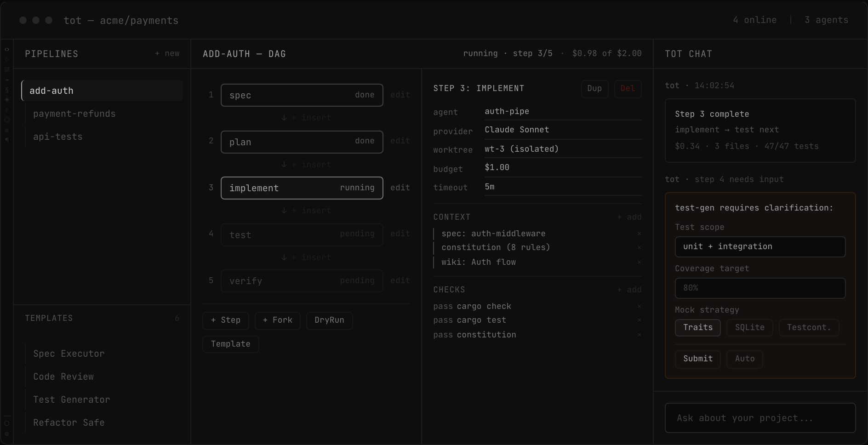
Task: Edit the agent field 'auth-pipe'
Action: [x=563, y=111]
